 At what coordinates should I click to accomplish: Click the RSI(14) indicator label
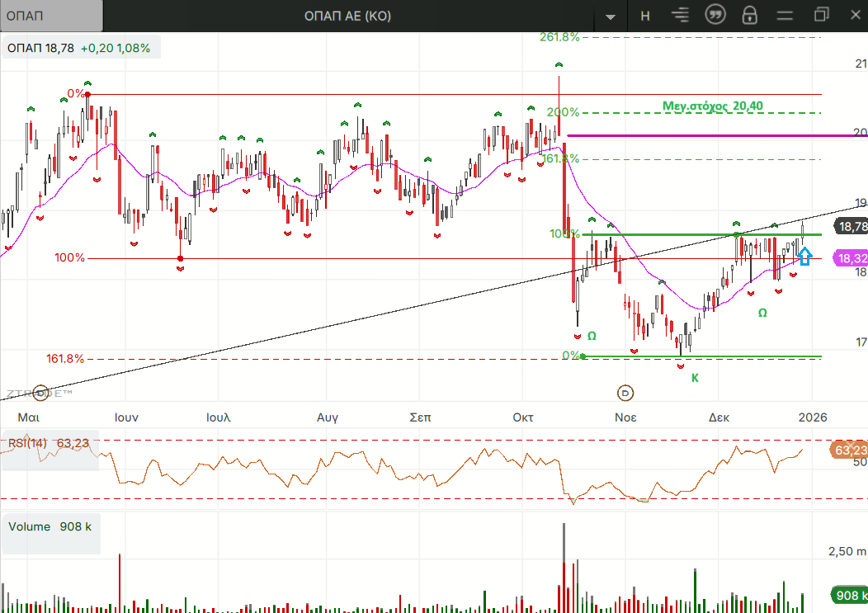[28, 443]
